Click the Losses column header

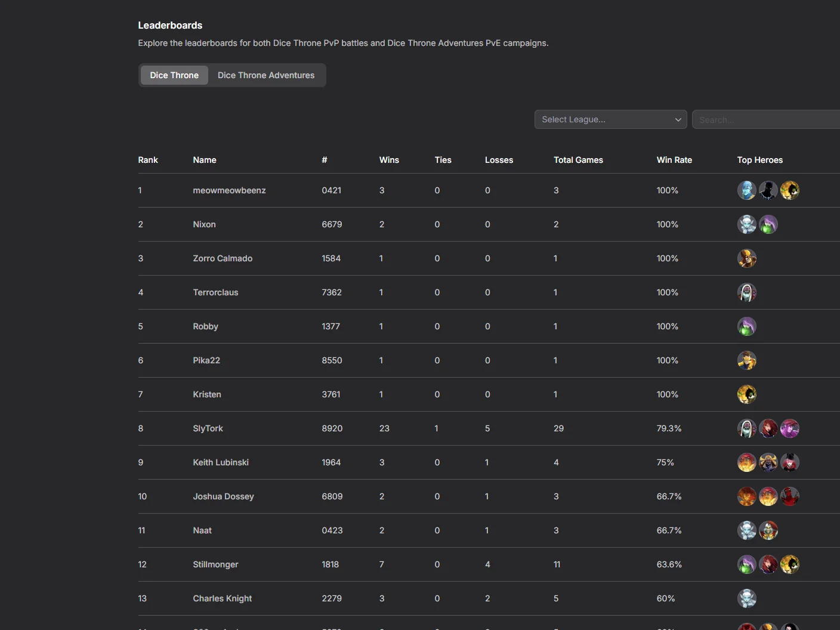point(499,160)
